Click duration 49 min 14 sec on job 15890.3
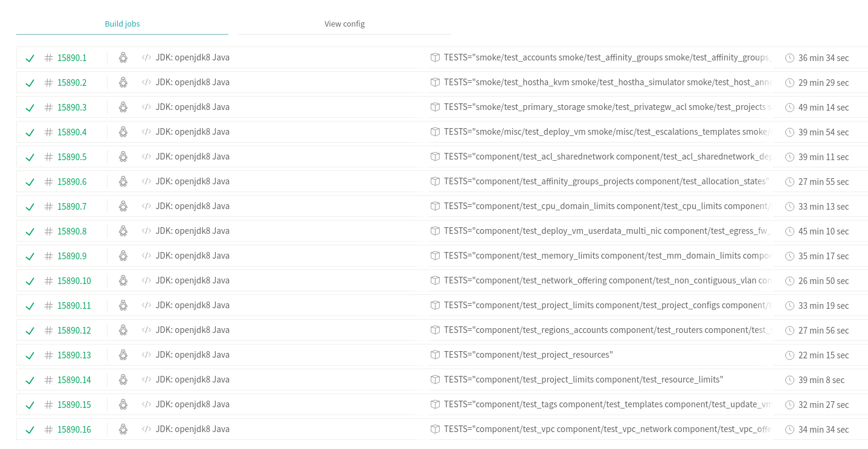 pyautogui.click(x=824, y=107)
